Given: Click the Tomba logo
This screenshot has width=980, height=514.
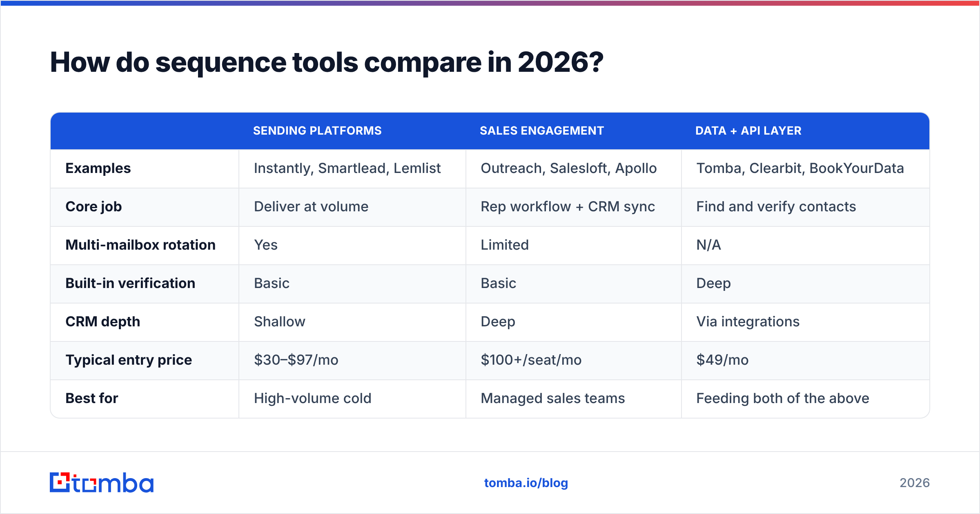Looking at the screenshot, I should [102, 483].
